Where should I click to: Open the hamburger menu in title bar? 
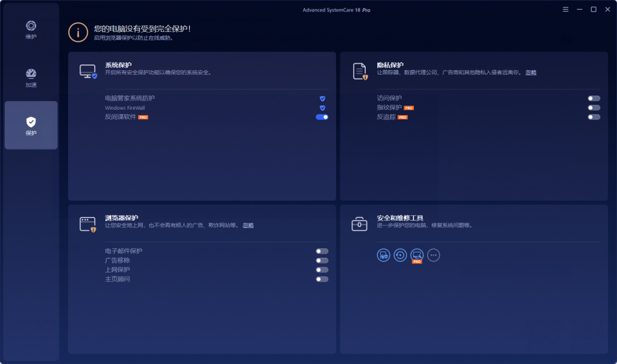point(565,10)
